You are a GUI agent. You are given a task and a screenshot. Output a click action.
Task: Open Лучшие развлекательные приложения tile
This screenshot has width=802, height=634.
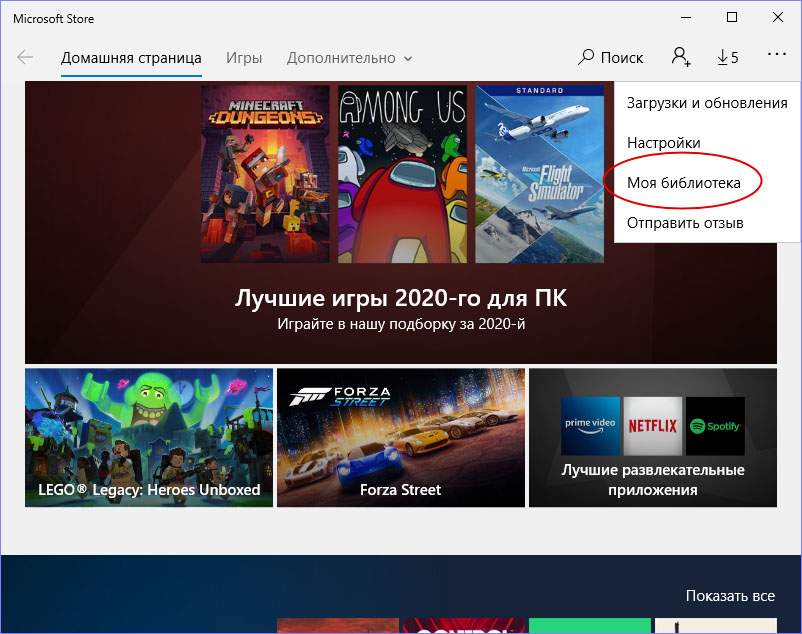point(653,438)
